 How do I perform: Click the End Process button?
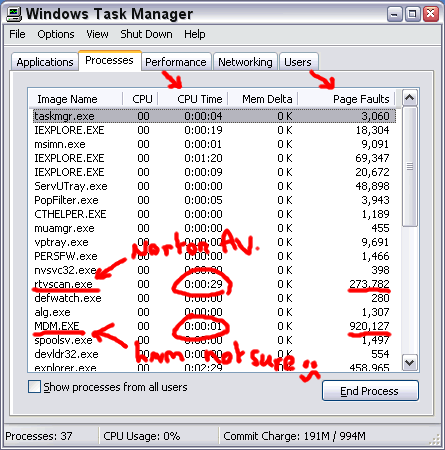370,391
